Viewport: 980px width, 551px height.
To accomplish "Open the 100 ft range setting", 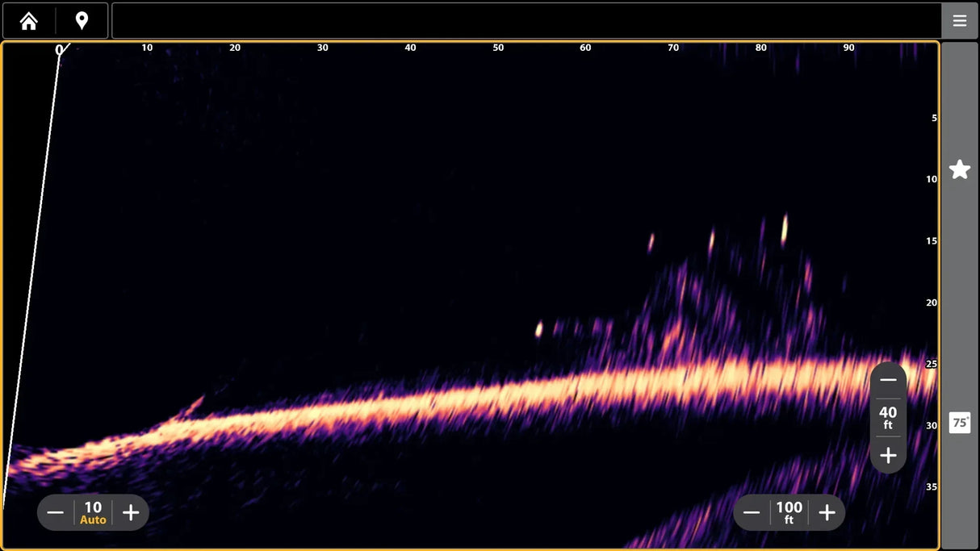I will 789,512.
